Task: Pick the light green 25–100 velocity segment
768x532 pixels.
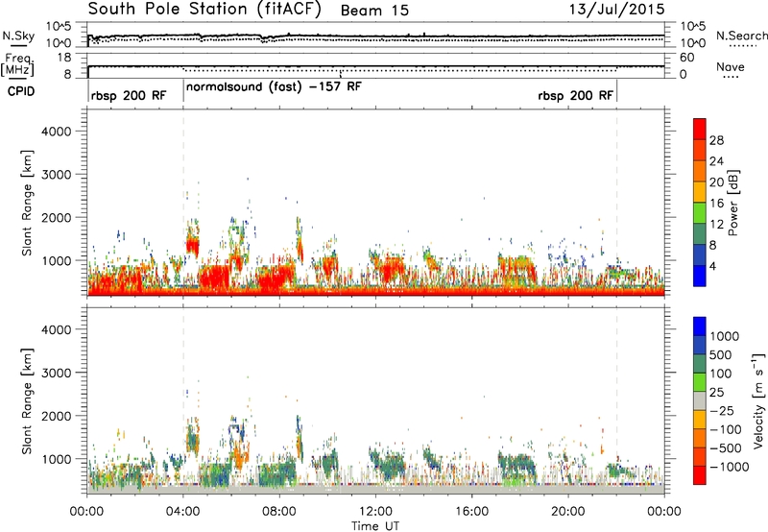Action: point(700,382)
